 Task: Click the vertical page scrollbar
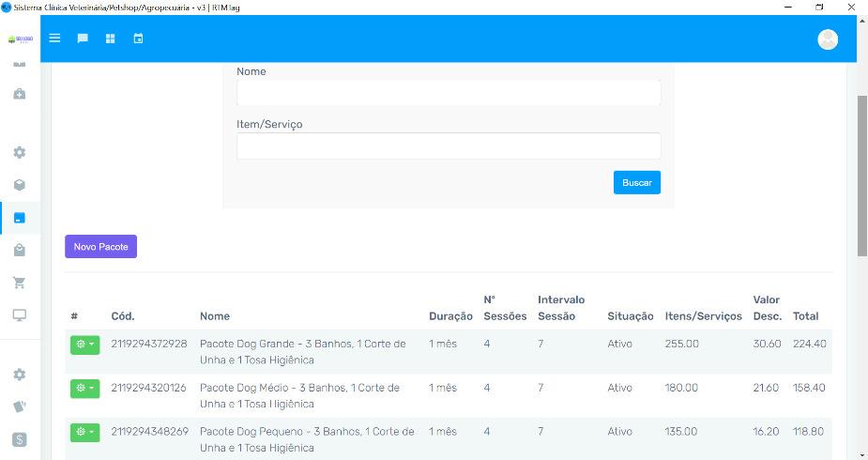pyautogui.click(x=861, y=175)
